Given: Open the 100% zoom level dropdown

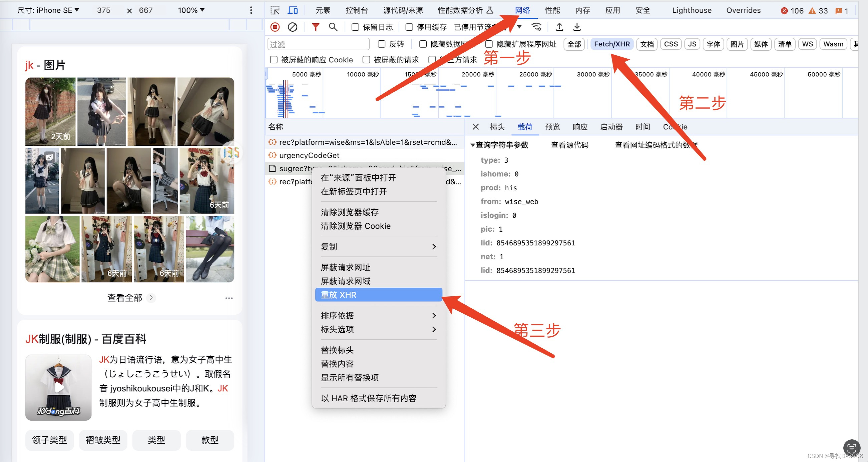Looking at the screenshot, I should (x=191, y=10).
